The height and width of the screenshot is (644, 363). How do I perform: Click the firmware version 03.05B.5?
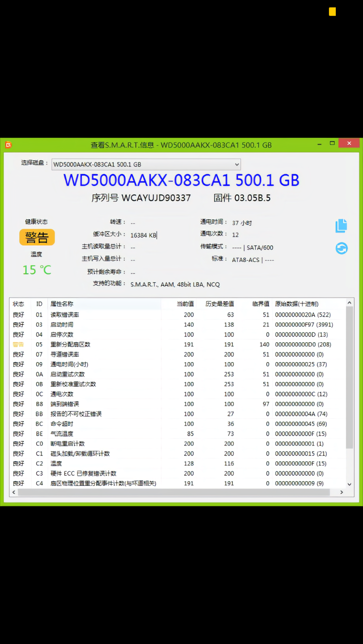click(x=252, y=198)
